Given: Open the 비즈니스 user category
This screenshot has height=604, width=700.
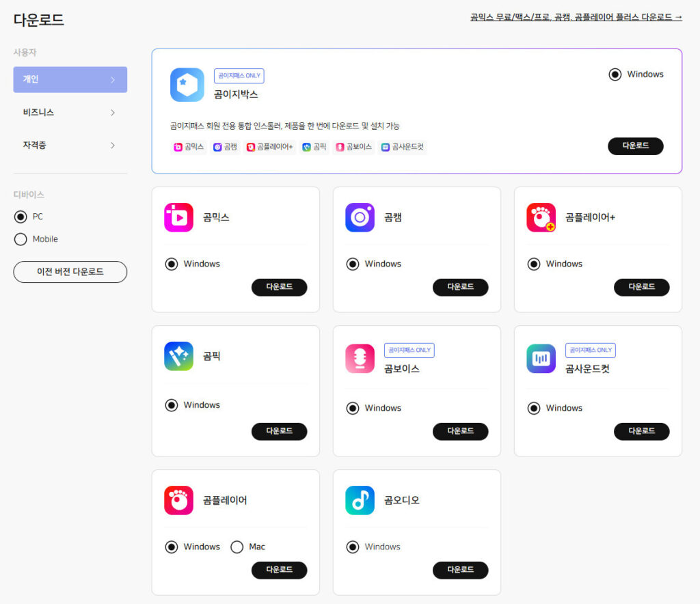Looking at the screenshot, I should [x=39, y=113].
